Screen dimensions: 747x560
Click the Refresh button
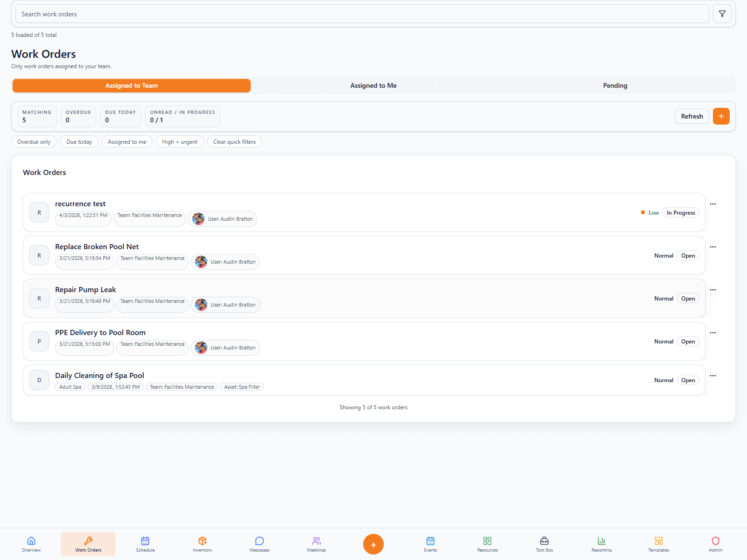[691, 116]
